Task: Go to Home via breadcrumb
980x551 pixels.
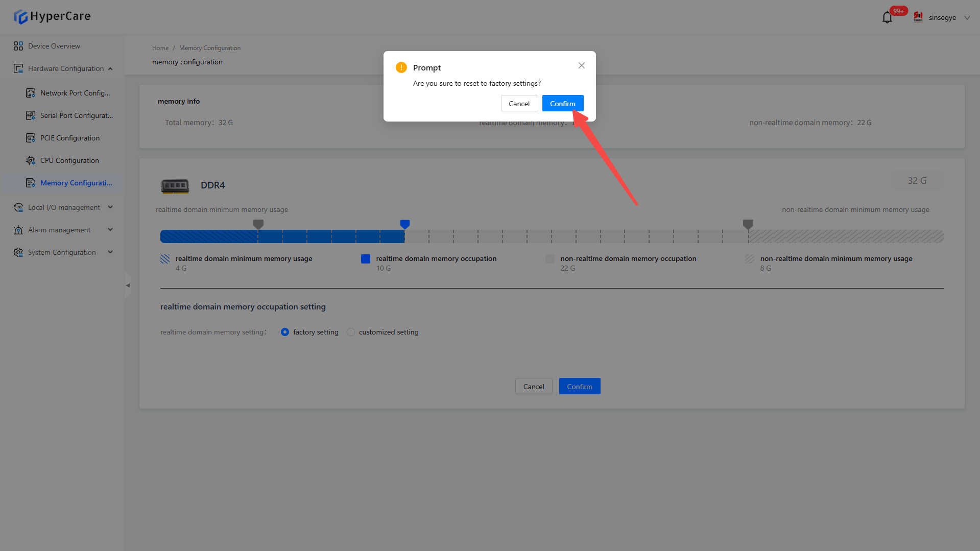Action: click(x=160, y=48)
